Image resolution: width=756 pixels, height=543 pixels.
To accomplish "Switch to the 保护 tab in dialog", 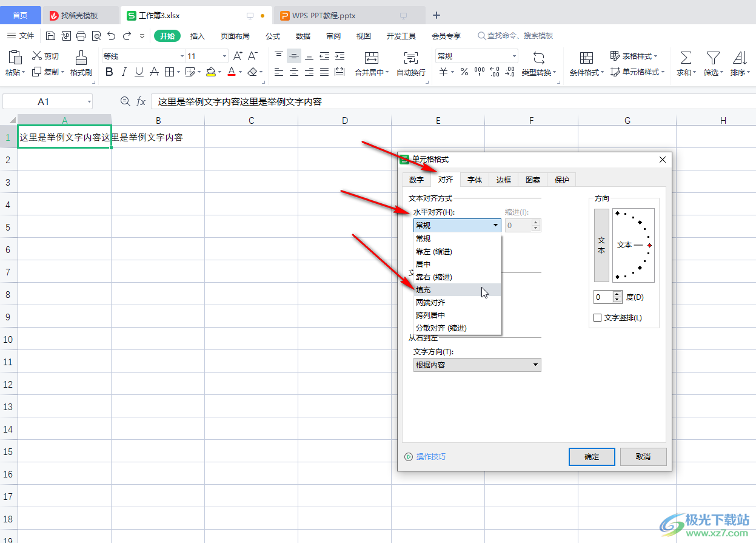I will [562, 180].
